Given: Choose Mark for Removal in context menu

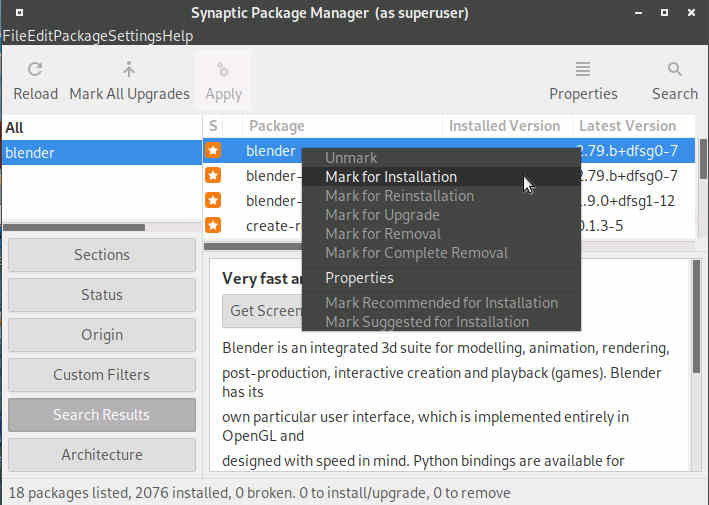Looking at the screenshot, I should click(x=441, y=234).
